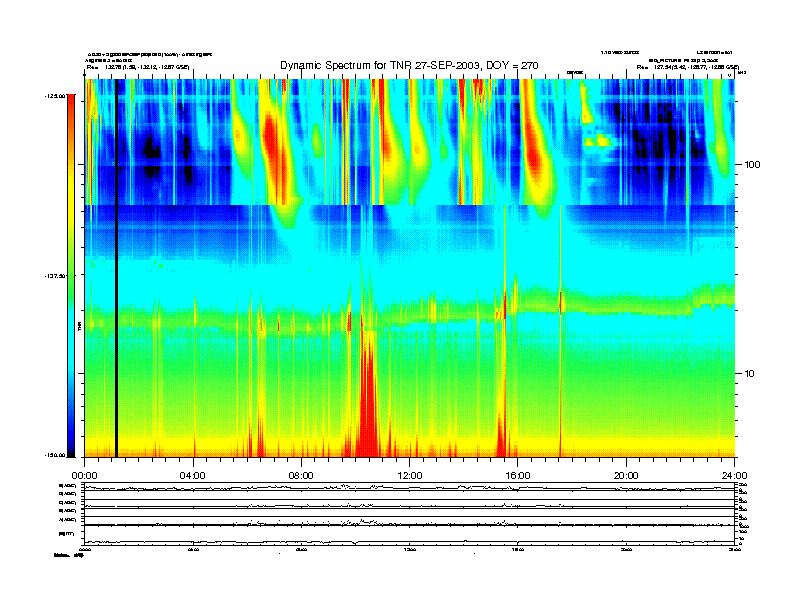Screen dimensions: 792x612
Task: Click the top line plot in the lower panel
Action: coord(409,487)
